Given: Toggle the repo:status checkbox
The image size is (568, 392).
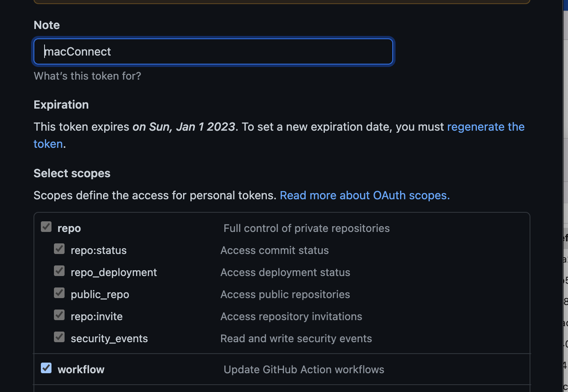Looking at the screenshot, I should click(x=59, y=249).
